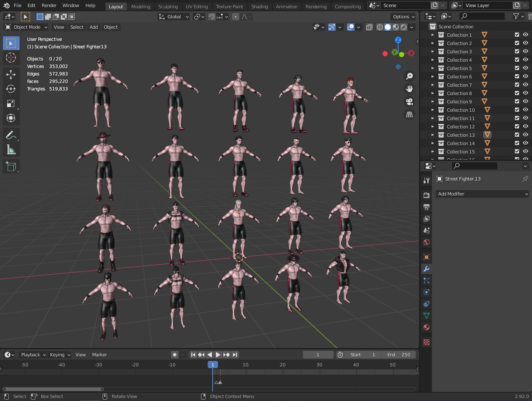Select the Move tool in toolbar
Viewport: 532px width, 401px height.
click(11, 75)
